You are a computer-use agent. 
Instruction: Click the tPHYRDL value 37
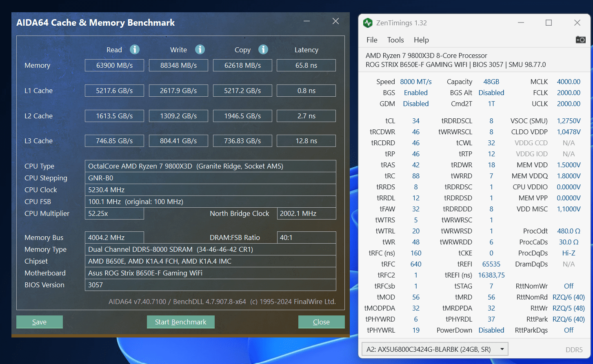(491, 319)
